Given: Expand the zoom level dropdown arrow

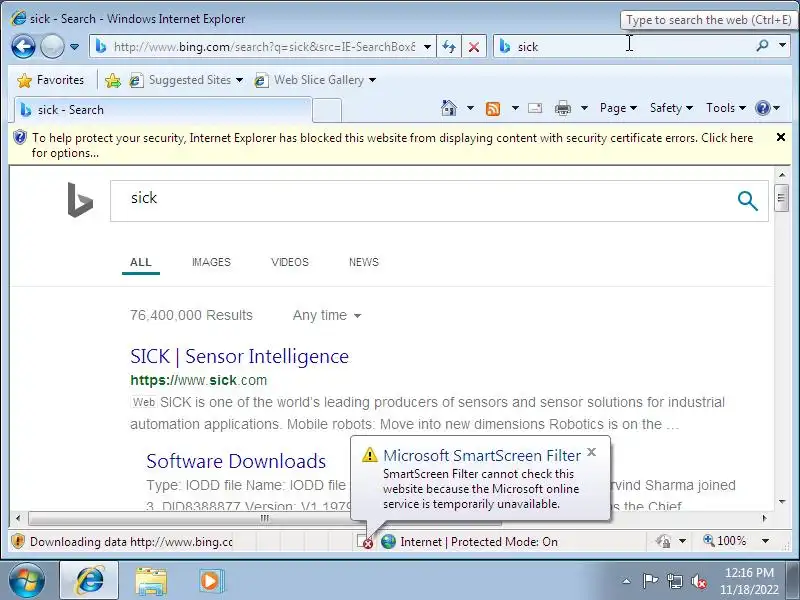Looking at the screenshot, I should click(765, 541).
